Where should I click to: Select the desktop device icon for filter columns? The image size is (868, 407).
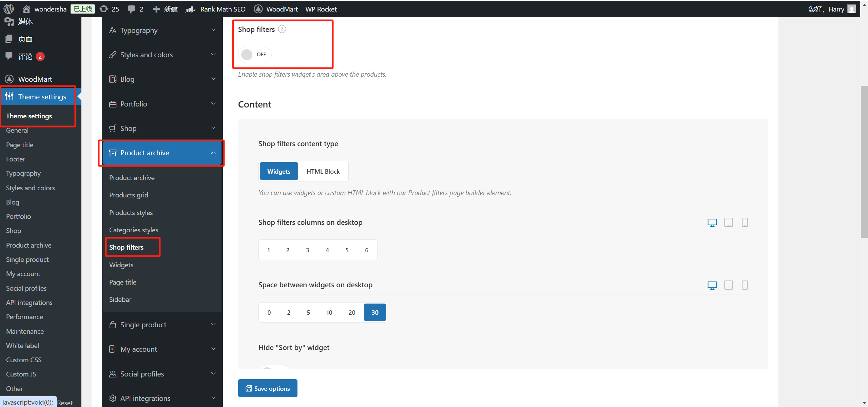(x=712, y=222)
